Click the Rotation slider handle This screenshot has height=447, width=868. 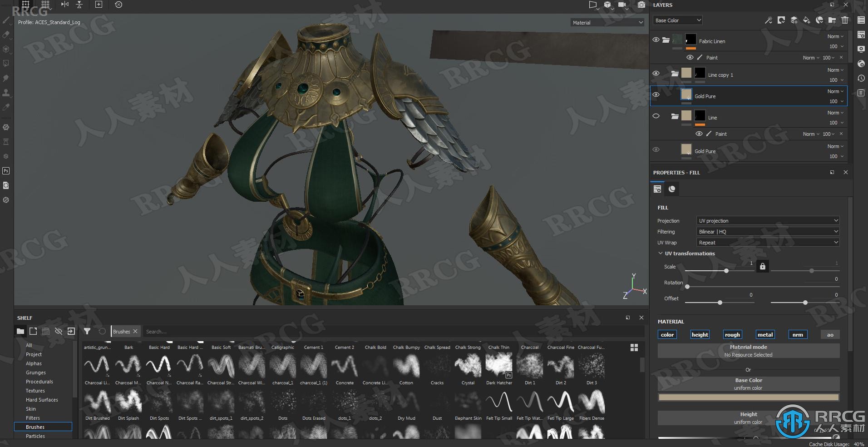pos(687,287)
